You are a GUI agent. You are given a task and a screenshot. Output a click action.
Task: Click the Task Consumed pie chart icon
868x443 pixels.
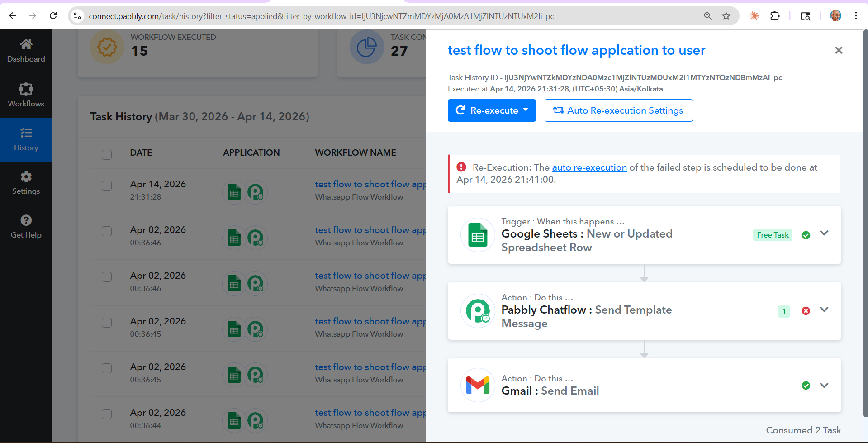point(367,47)
